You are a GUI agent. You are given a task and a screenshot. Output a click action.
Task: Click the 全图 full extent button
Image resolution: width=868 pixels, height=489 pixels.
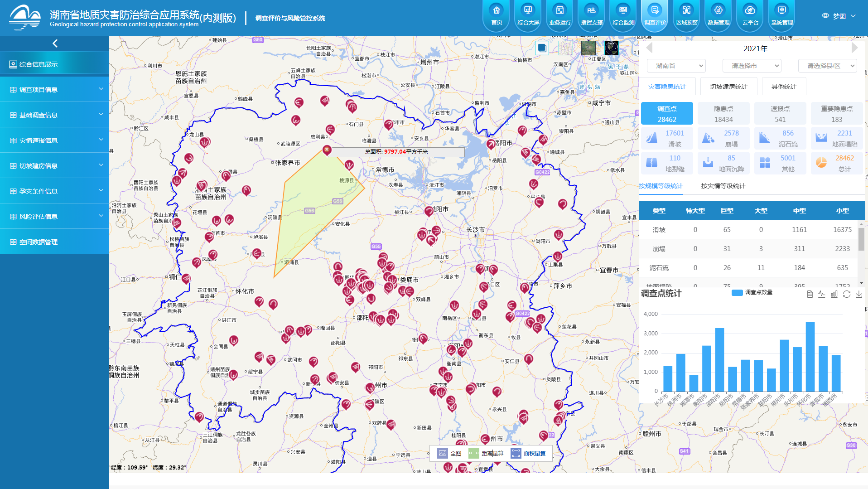[450, 453]
